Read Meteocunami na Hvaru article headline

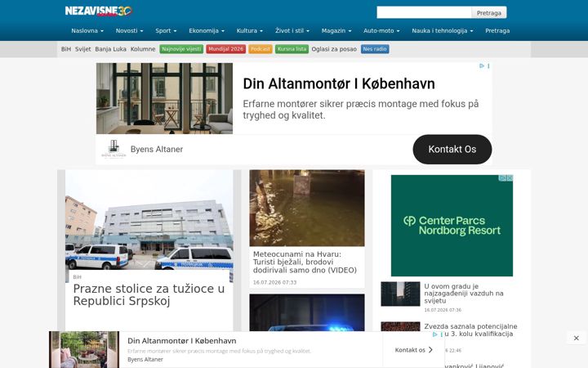pyautogui.click(x=305, y=263)
